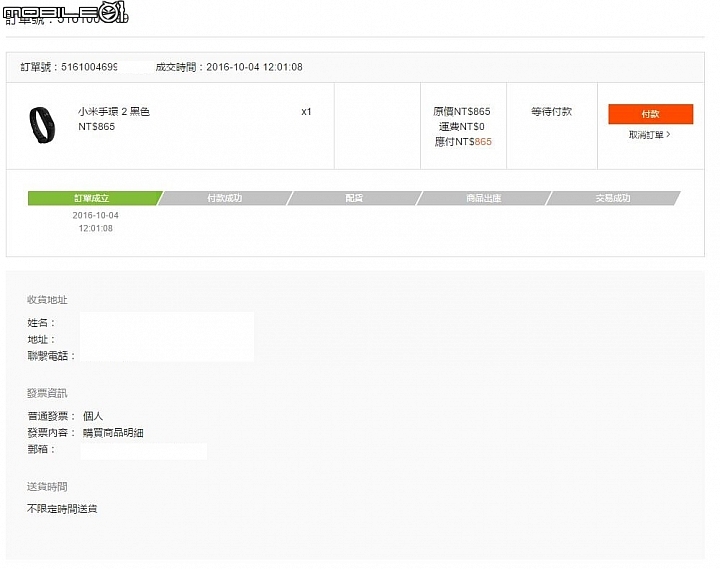The width and height of the screenshot is (720, 569).
Task: Click the 發票內容 label
Action: [x=51, y=433]
